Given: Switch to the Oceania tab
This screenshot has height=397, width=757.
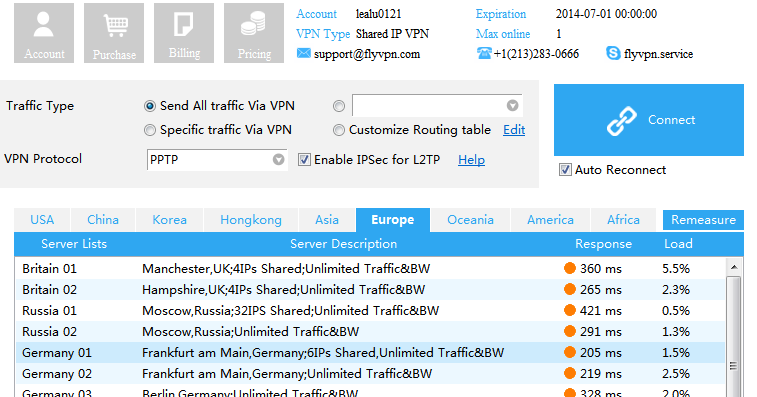Looking at the screenshot, I should 470,220.
